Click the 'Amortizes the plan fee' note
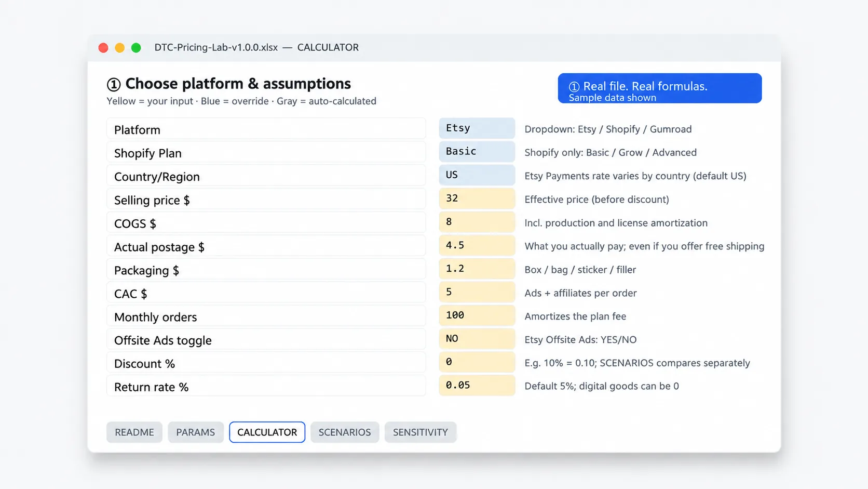 (x=575, y=316)
